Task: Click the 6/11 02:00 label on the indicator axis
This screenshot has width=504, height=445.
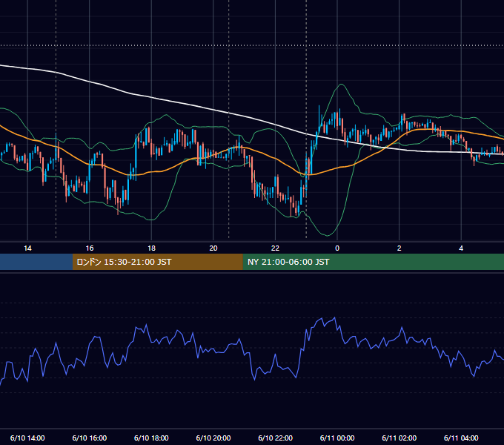Action: 399,438
